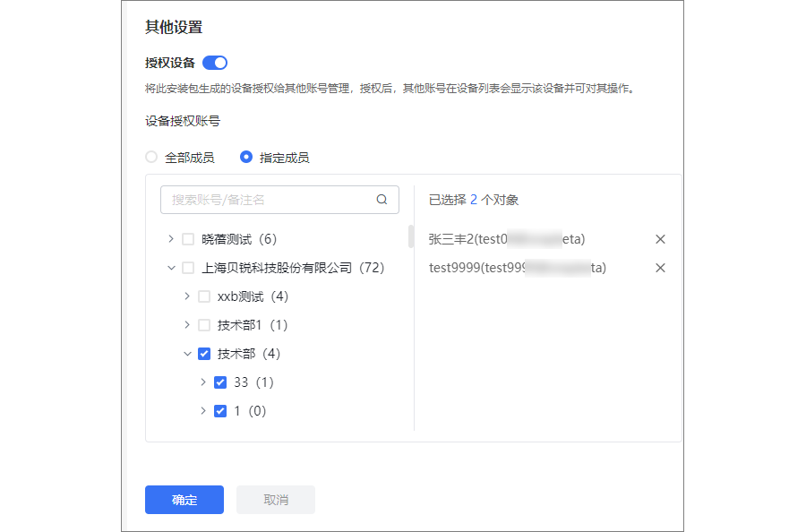This screenshot has height=532, width=806.
Task: Check the xxb测试 (4) checkbox
Action: pos(204,296)
